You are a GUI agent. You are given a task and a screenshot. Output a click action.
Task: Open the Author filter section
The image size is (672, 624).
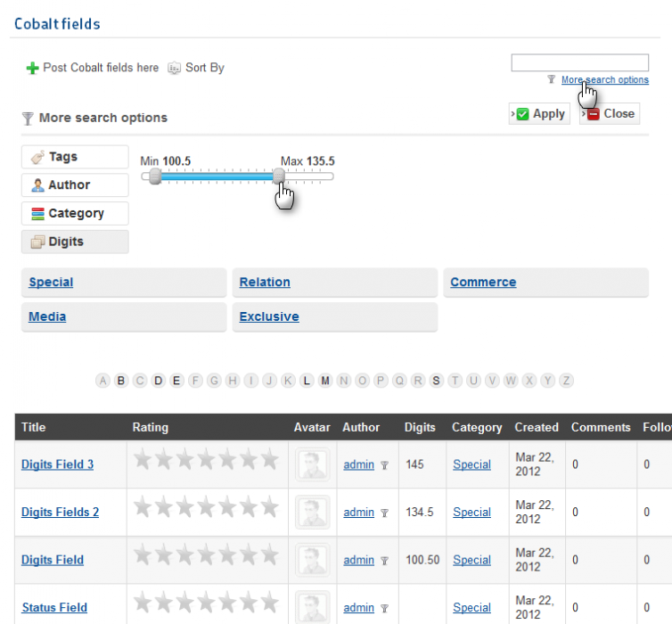point(75,185)
